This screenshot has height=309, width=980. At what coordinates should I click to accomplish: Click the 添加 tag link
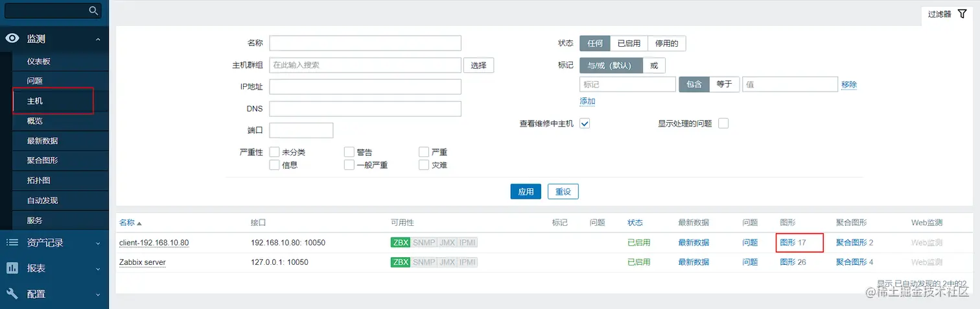(587, 101)
